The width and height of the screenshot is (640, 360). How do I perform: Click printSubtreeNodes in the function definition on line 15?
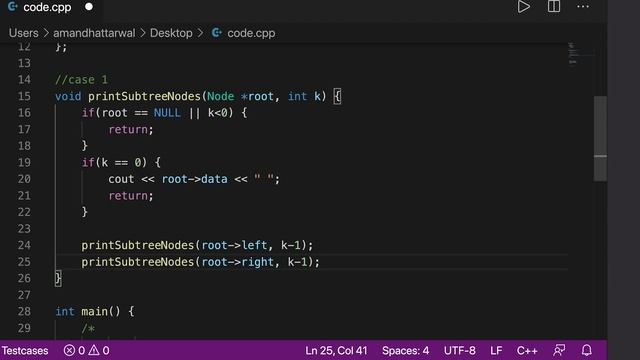(144, 96)
